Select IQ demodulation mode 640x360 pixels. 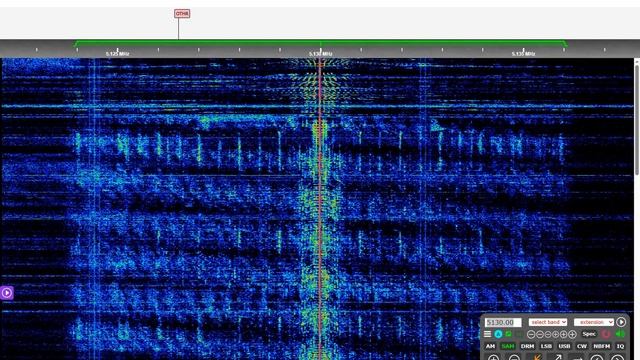[620, 346]
